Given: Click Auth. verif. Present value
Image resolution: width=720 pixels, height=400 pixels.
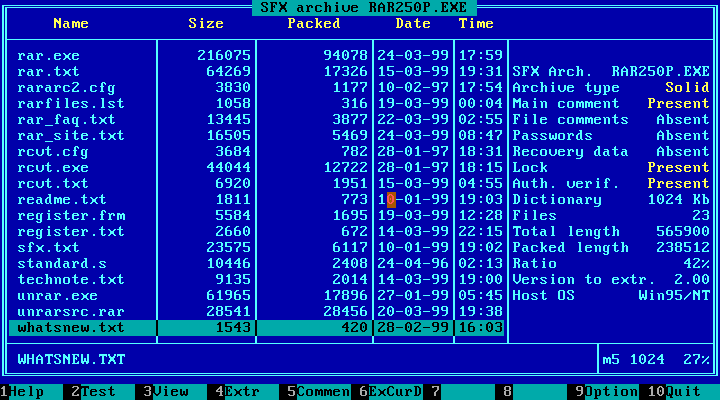Looking at the screenshot, I should coord(678,184).
